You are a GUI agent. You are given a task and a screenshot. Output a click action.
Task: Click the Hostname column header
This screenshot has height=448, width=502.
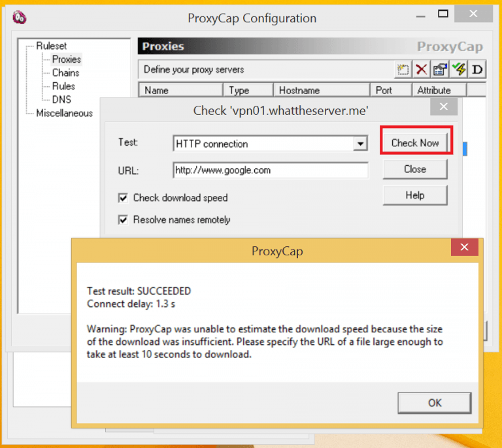322,90
